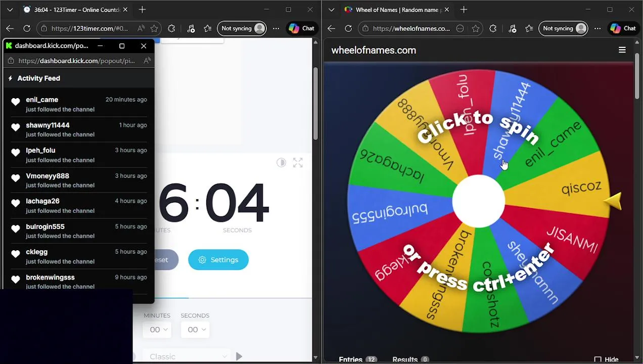Open tab list dropdown in the 123Timer window
The image size is (643, 364).
tap(10, 10)
